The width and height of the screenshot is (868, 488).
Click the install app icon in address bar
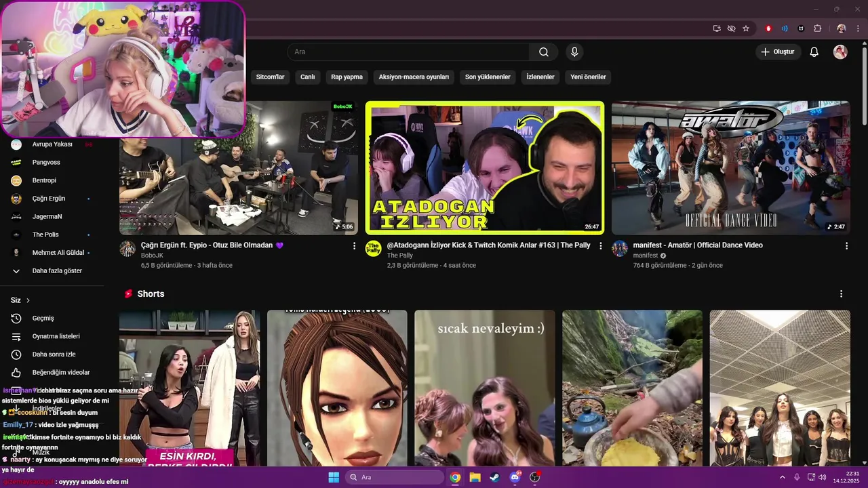click(717, 28)
